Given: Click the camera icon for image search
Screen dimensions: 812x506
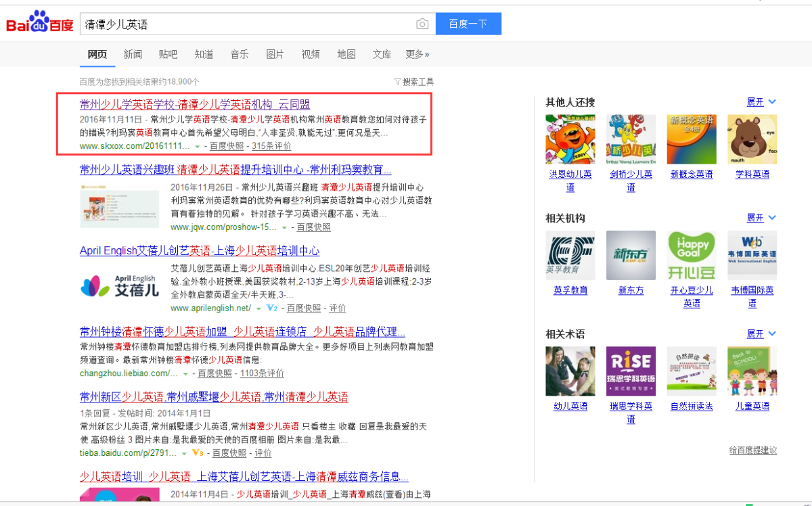Looking at the screenshot, I should point(422,23).
